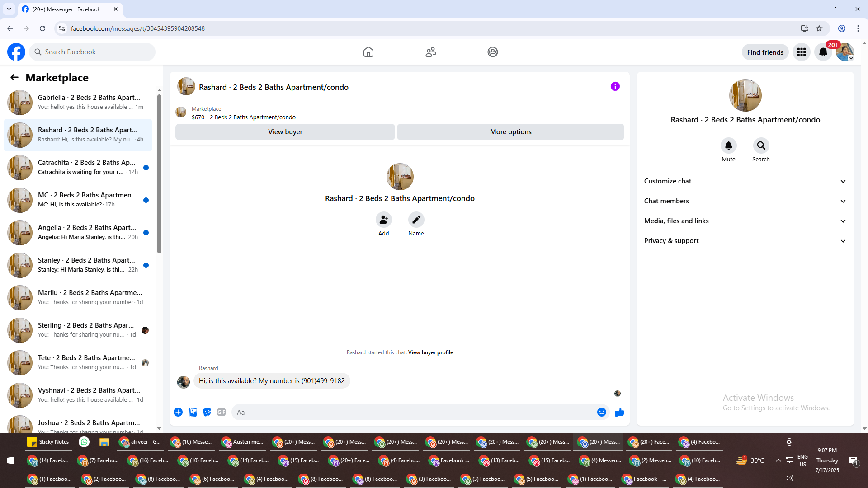Open the browser tab search dropdown
Screen dimensions: 868x488
coord(9,9)
